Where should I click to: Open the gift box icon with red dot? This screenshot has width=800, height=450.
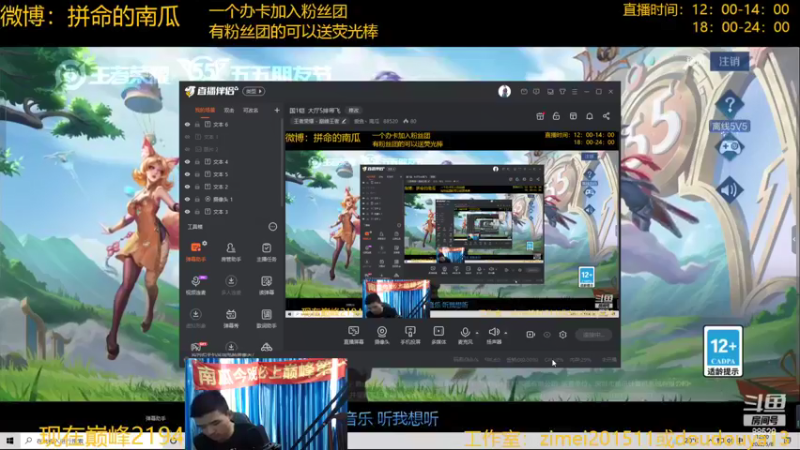coord(540,116)
